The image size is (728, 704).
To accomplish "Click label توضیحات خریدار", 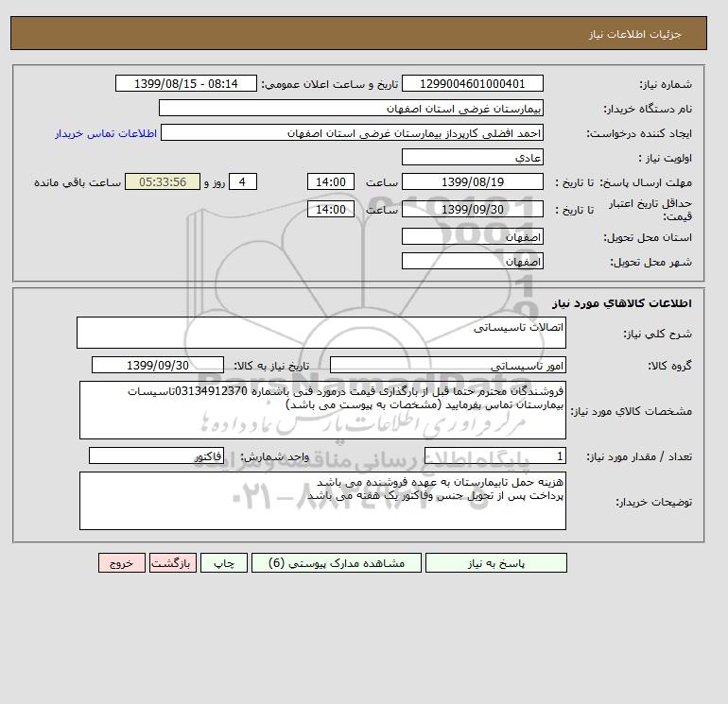I will pyautogui.click(x=653, y=502).
